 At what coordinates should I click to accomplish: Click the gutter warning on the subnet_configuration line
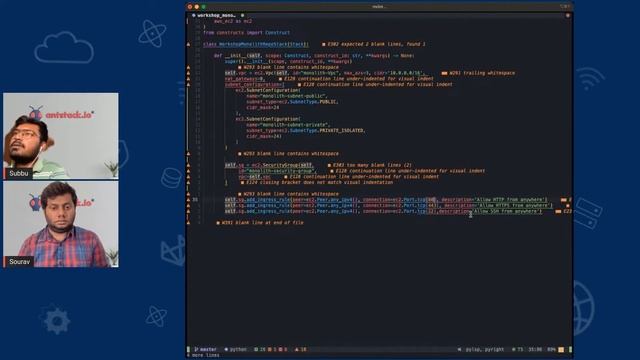189,84
